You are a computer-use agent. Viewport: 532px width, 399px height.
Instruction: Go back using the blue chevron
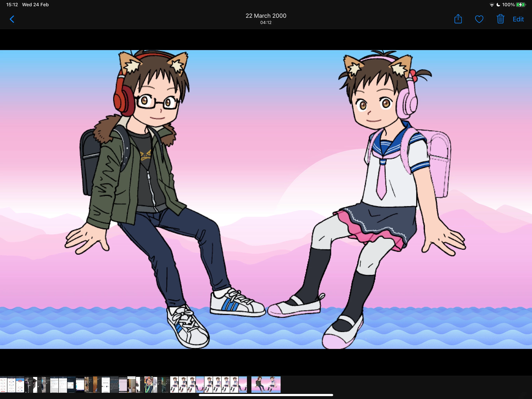point(12,19)
